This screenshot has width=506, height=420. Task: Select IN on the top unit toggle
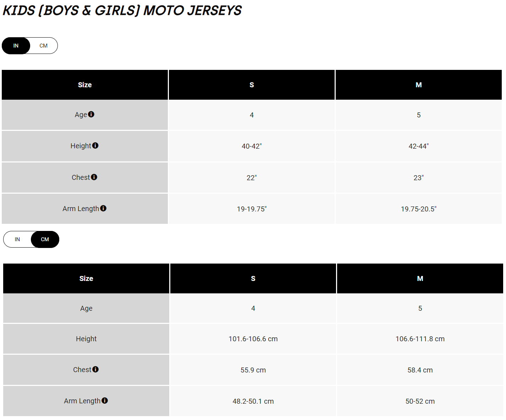pyautogui.click(x=16, y=46)
